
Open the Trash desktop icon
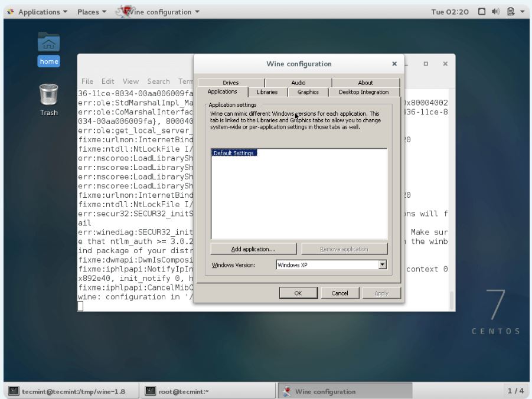pyautogui.click(x=48, y=100)
